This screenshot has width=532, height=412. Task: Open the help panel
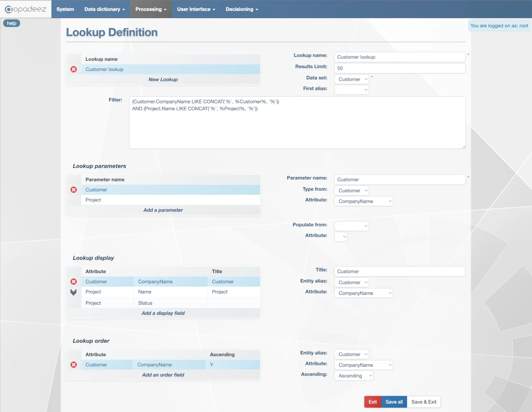tap(12, 23)
